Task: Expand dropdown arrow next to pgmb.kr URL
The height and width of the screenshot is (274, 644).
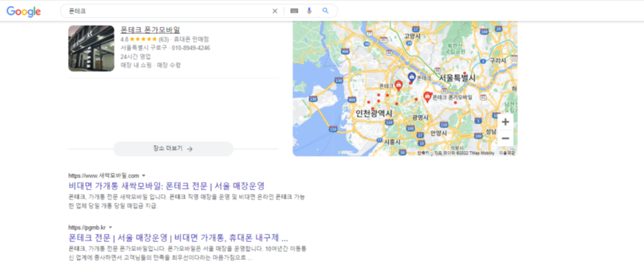Action: 111,227
